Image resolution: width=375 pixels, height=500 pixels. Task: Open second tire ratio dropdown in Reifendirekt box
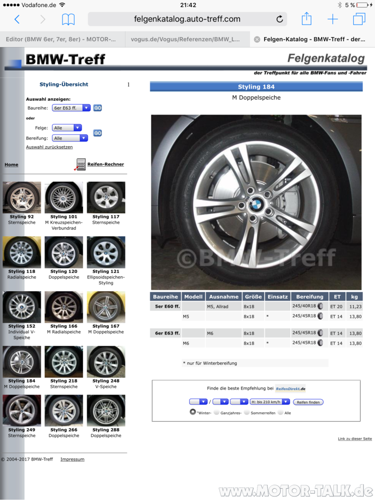[x=220, y=402]
